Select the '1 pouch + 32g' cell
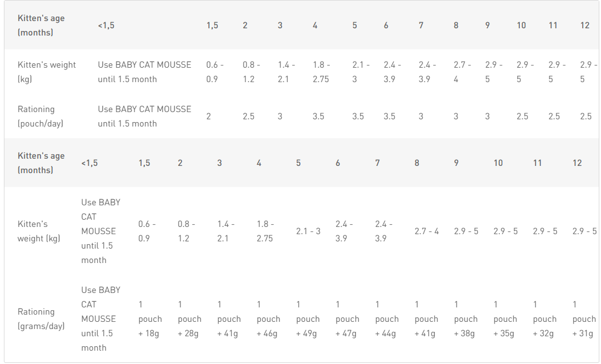Screen dimensions: 601x364 click(544, 318)
